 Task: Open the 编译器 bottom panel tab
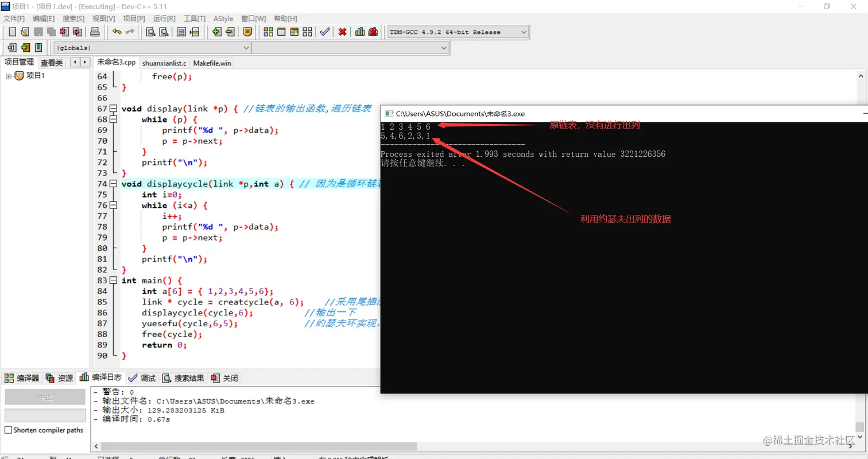click(22, 378)
